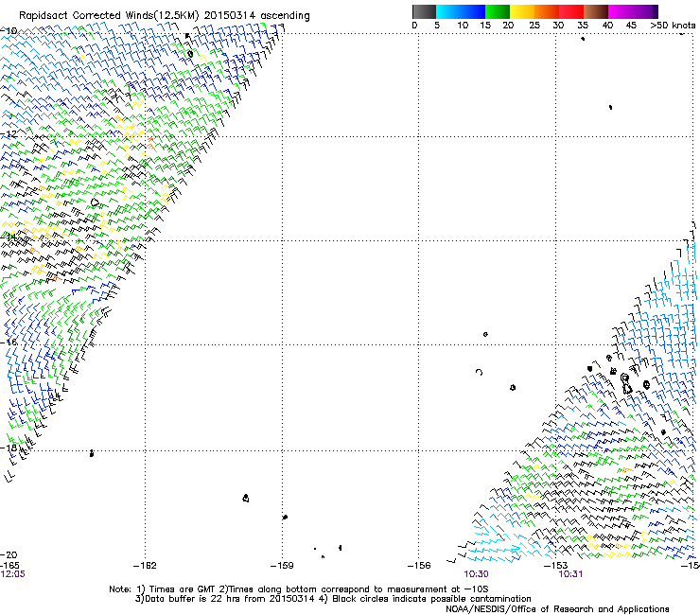Click the magenta 40-45 knots legend swatch
700x615 pixels.
(621, 11)
